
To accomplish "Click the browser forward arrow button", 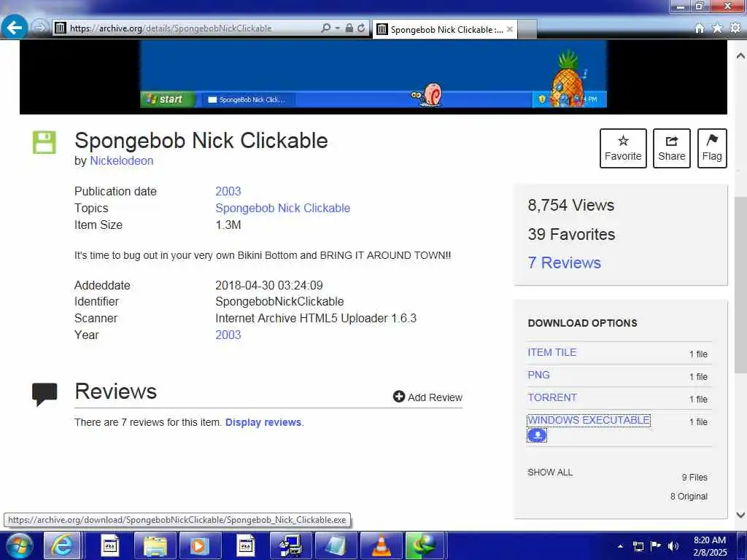I will coord(40,28).
